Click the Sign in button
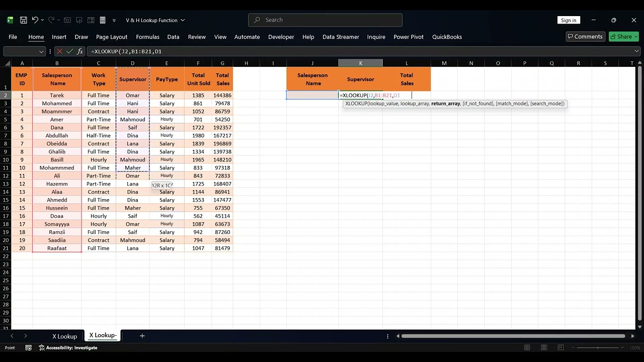644x362 pixels. [x=569, y=20]
